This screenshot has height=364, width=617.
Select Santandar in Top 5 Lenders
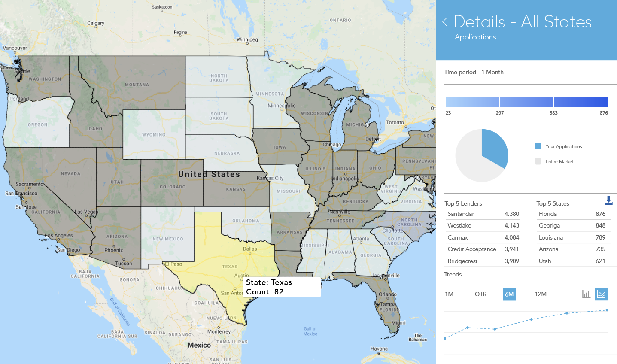click(483, 214)
